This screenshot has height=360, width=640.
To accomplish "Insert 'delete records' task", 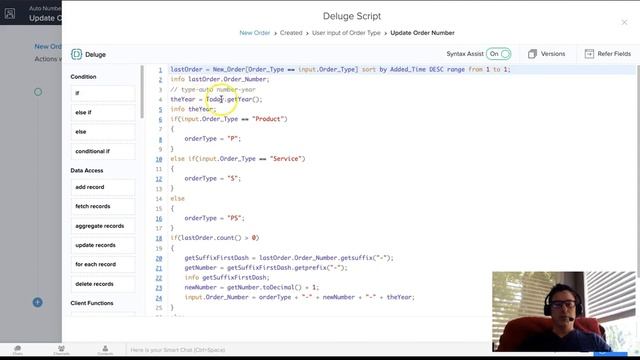I will coord(103,284).
